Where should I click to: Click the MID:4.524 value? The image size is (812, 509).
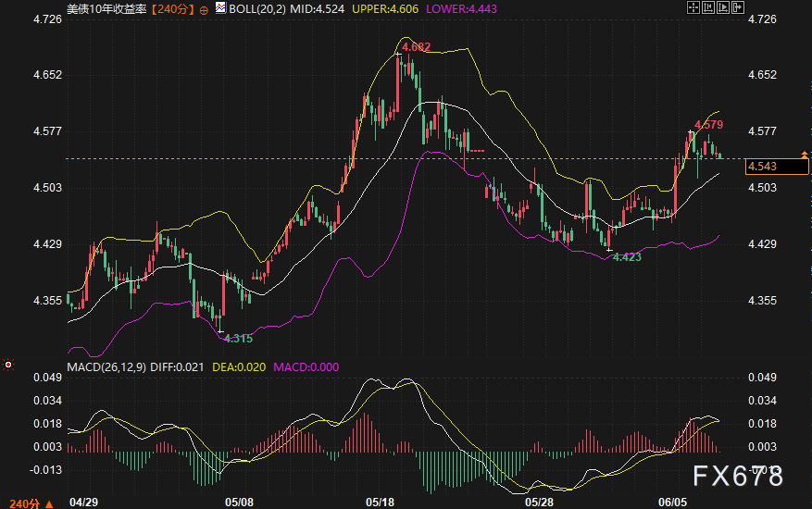click(317, 9)
